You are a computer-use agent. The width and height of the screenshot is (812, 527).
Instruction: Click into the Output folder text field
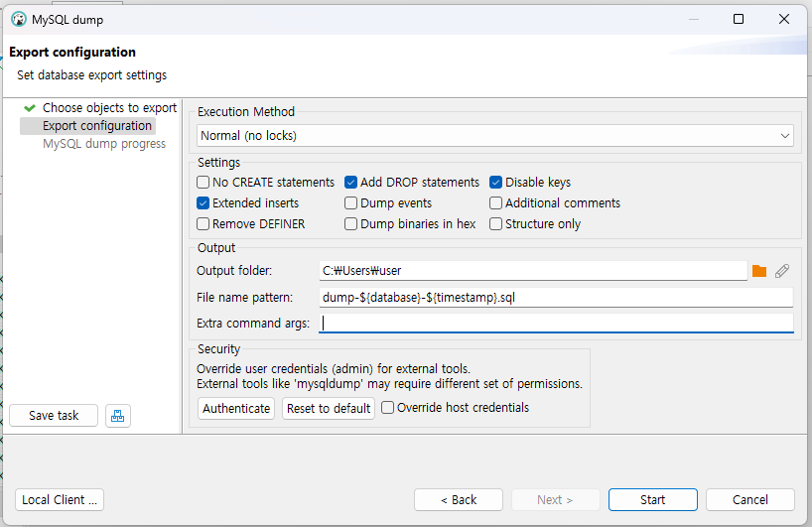click(x=533, y=271)
